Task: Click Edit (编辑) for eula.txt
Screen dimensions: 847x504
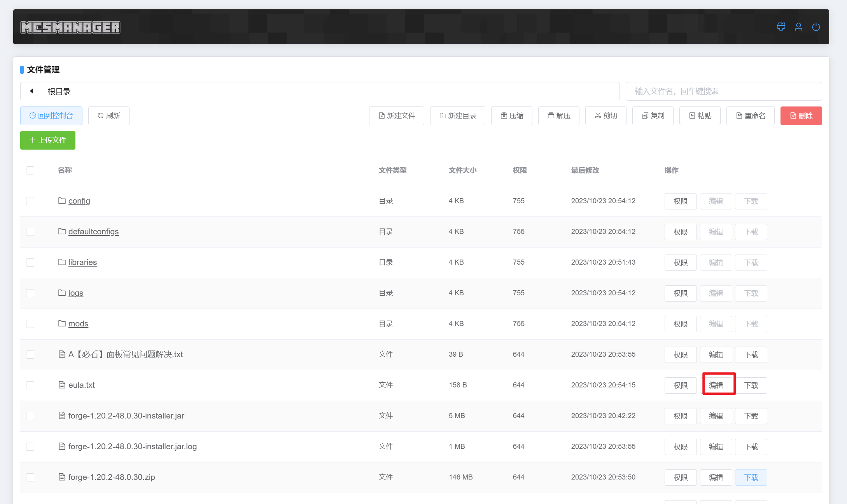Action: point(716,385)
